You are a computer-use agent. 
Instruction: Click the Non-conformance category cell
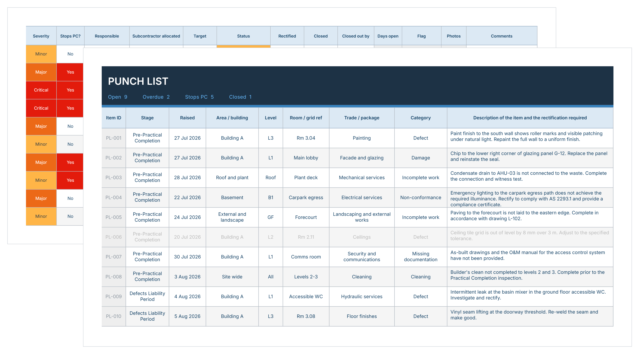click(420, 198)
